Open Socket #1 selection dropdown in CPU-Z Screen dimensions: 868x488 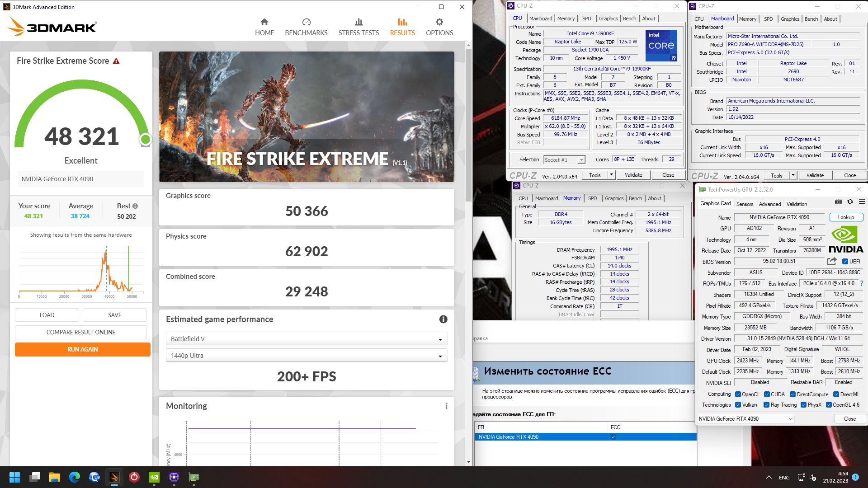click(x=564, y=160)
